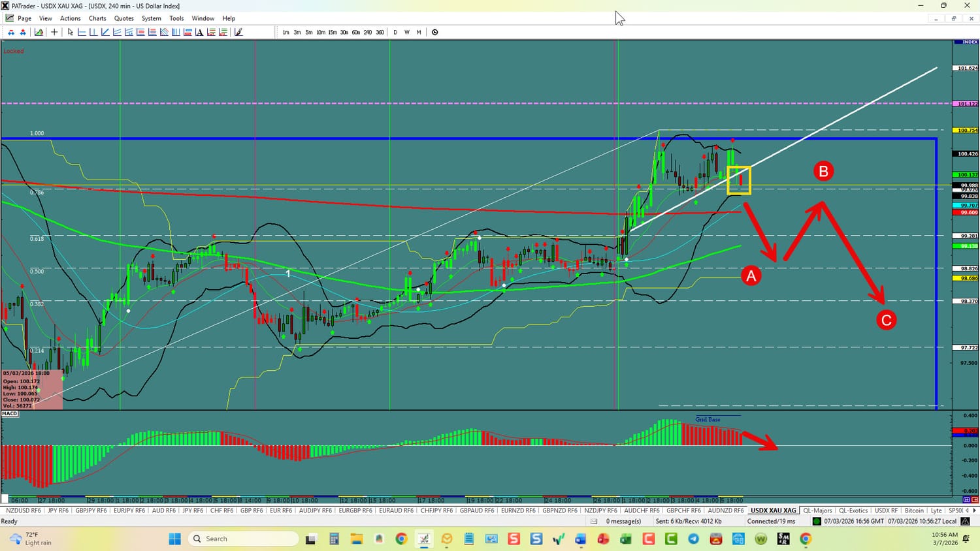The image size is (980, 551).
Task: Switch to the GBPNZD RF6 tab
Action: [560, 511]
